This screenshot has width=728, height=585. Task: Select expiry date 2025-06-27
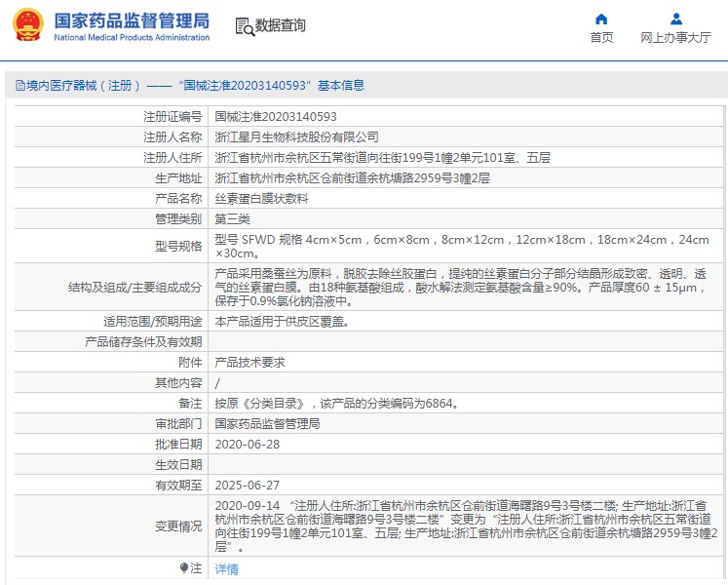tap(248, 486)
